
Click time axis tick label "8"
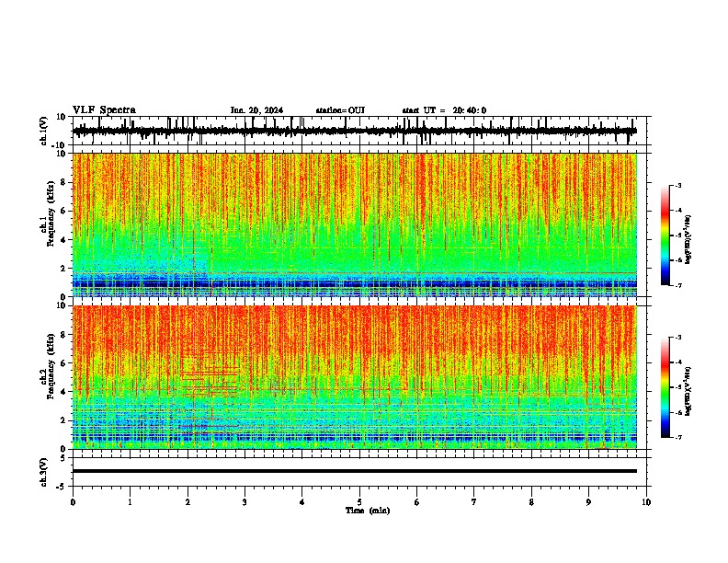531,502
